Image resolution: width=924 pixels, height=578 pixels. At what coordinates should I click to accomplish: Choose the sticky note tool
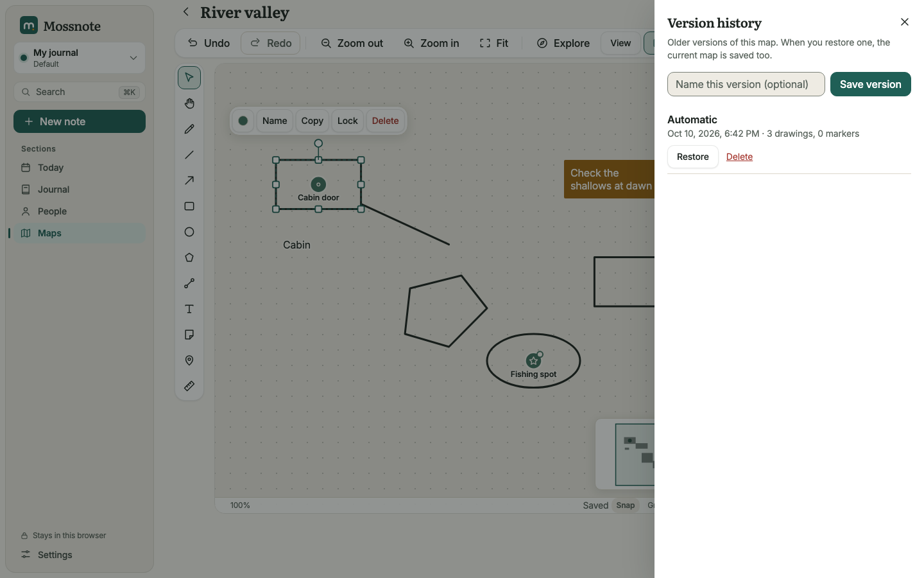pos(189,335)
